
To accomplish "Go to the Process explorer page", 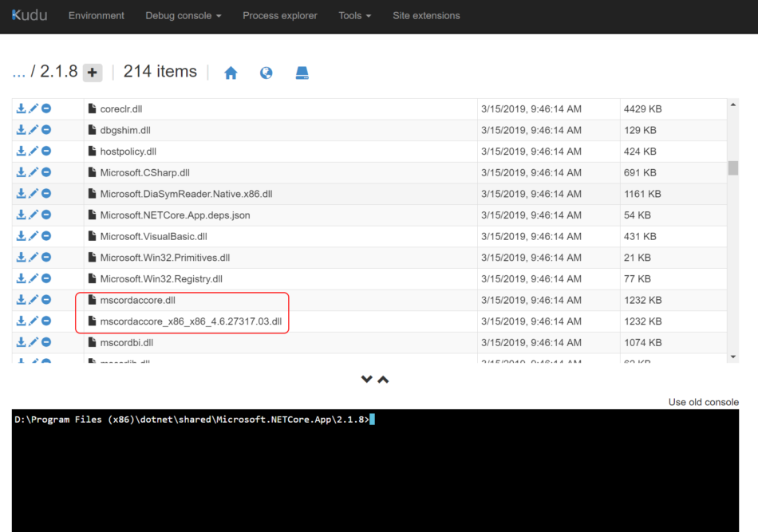I will (280, 15).
